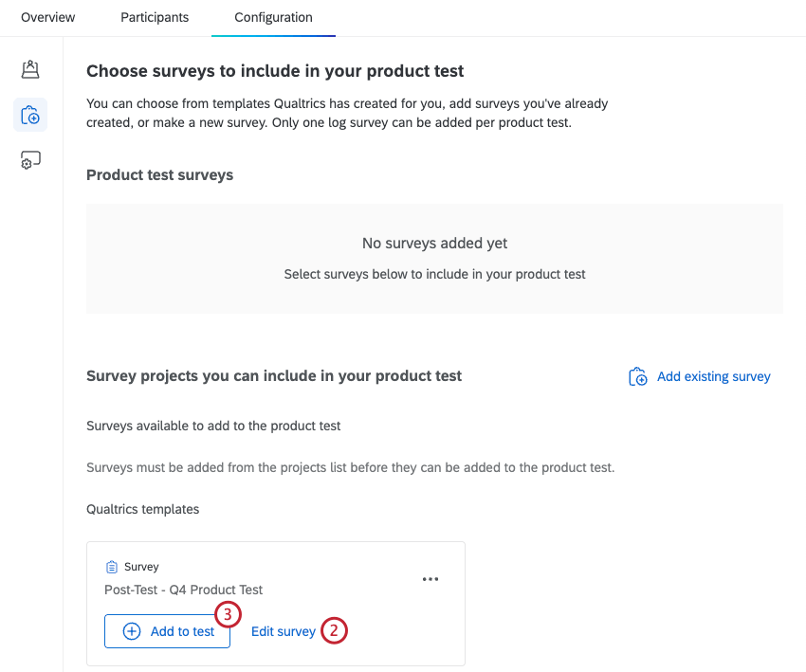Switch to the Participants tab
806x672 pixels.
pos(154,17)
